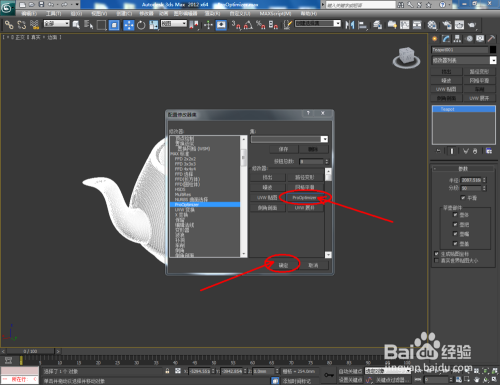500x385 pixels.
Task: Activate the Select and Rotate tool
Action: [141, 25]
